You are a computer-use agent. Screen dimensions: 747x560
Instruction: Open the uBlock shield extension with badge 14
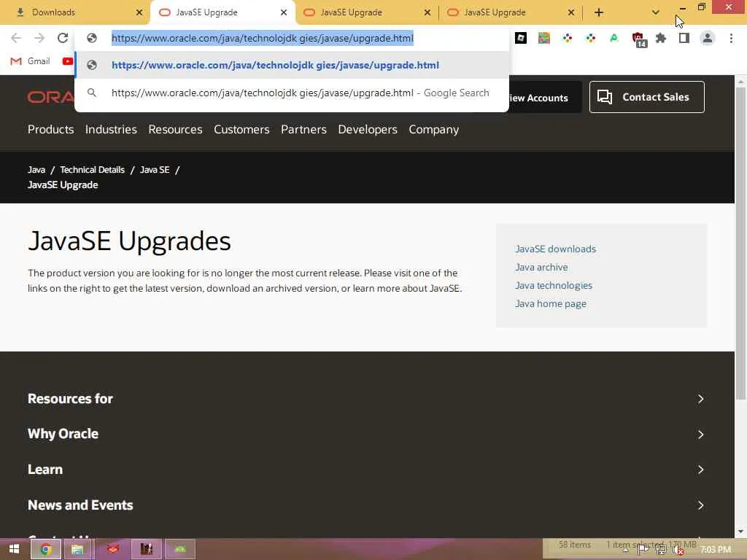pos(638,39)
